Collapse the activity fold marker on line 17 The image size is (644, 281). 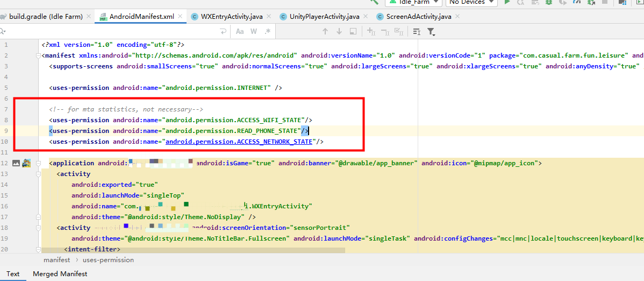tap(39, 217)
